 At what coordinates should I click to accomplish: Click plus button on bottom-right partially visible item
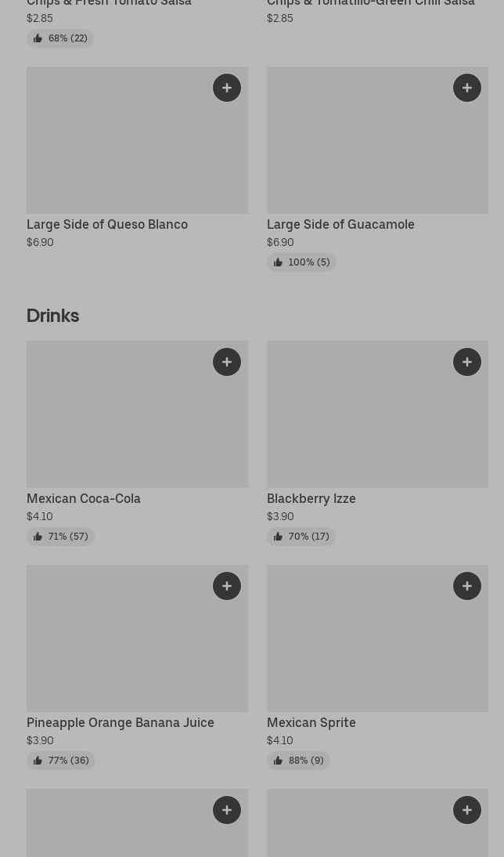click(x=467, y=810)
